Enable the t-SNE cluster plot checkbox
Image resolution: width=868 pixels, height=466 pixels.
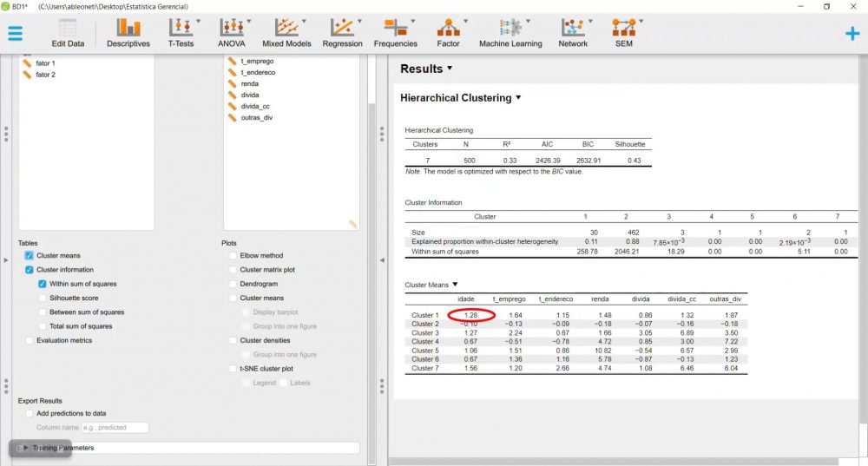(x=233, y=369)
